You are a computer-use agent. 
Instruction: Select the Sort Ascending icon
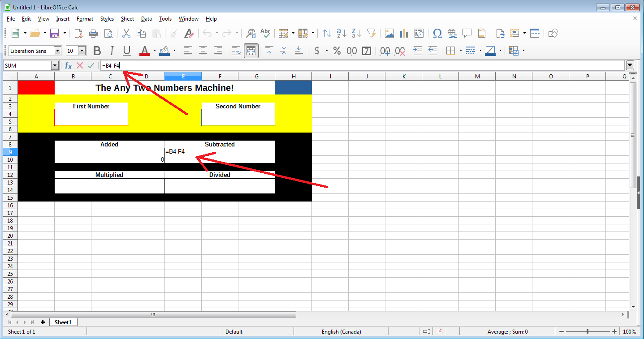tap(341, 33)
